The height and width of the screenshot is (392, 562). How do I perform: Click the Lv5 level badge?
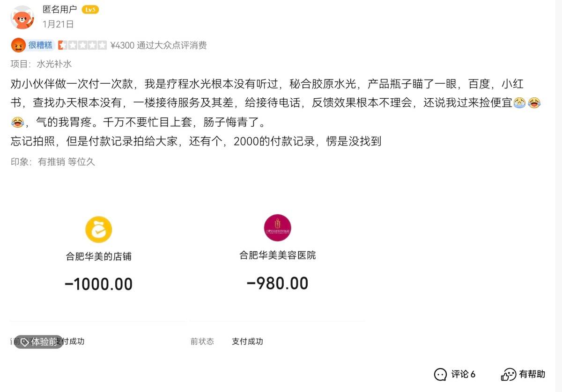(x=90, y=10)
